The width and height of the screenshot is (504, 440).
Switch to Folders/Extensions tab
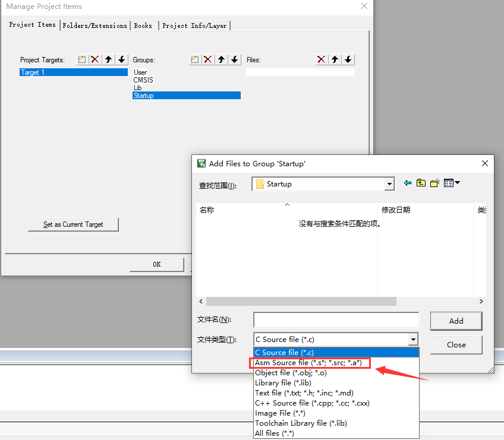point(95,26)
